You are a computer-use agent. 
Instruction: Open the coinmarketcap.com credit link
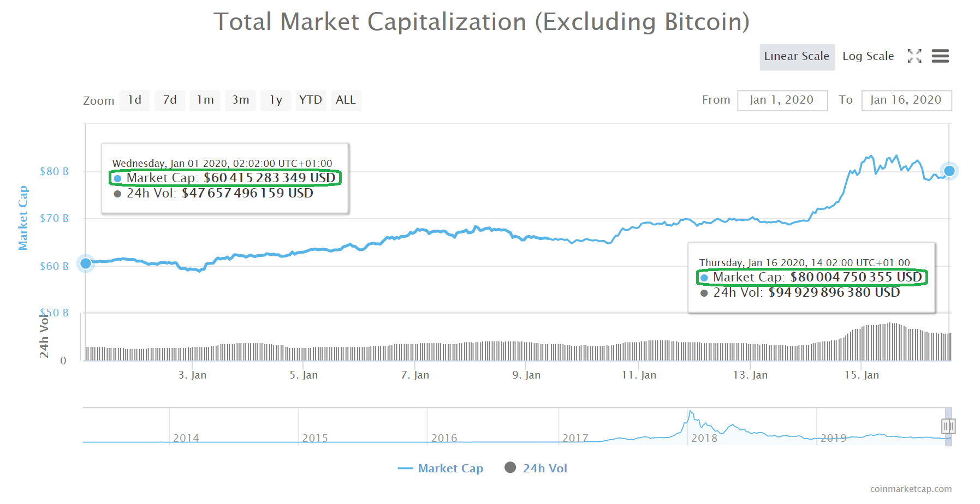pyautogui.click(x=911, y=489)
